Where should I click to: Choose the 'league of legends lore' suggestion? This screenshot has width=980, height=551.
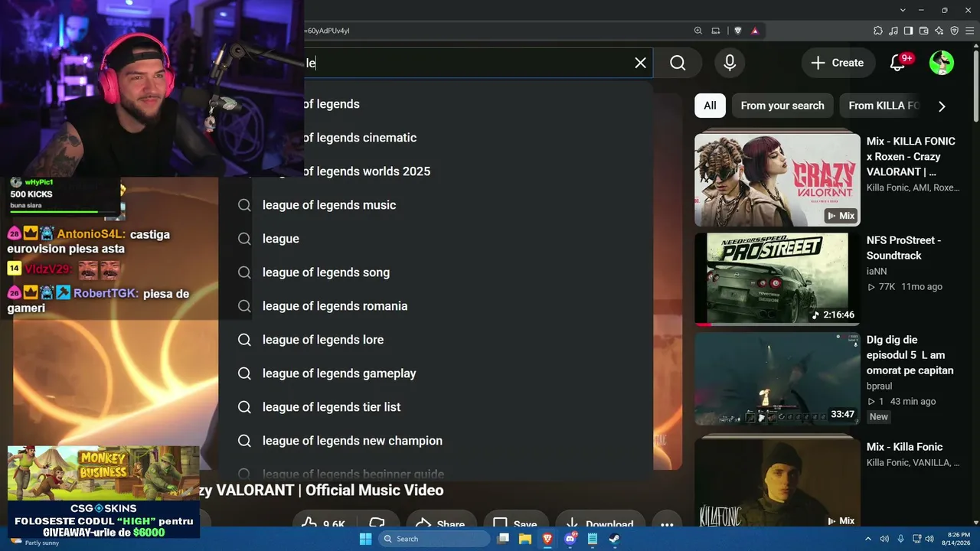click(x=436, y=340)
